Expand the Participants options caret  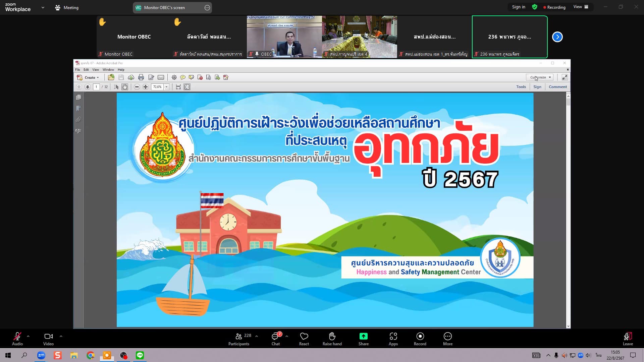(257, 336)
